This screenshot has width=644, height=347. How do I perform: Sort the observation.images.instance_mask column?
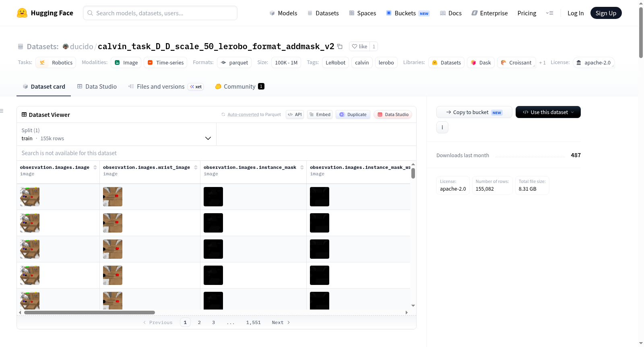click(x=302, y=167)
